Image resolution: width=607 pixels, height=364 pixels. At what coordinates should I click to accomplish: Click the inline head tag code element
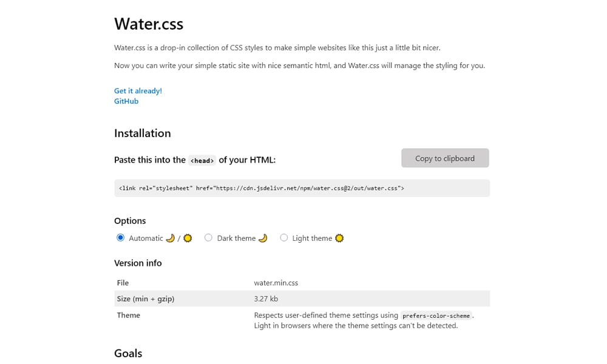(x=202, y=160)
